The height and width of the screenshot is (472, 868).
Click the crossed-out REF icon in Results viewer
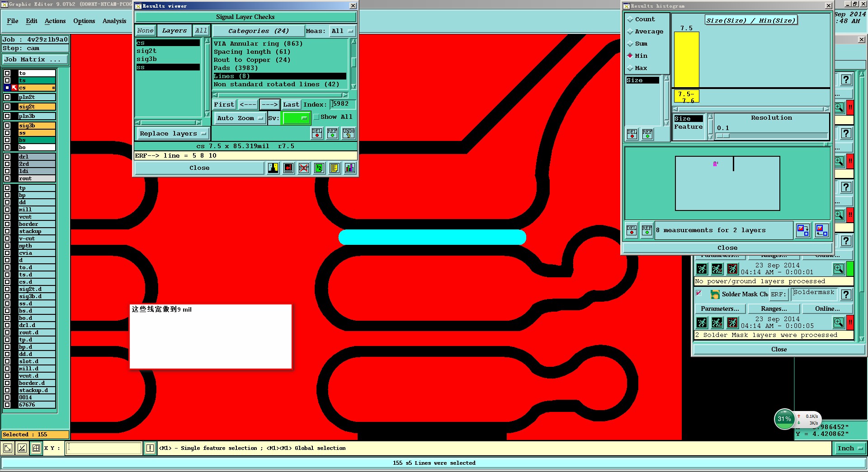click(x=304, y=168)
